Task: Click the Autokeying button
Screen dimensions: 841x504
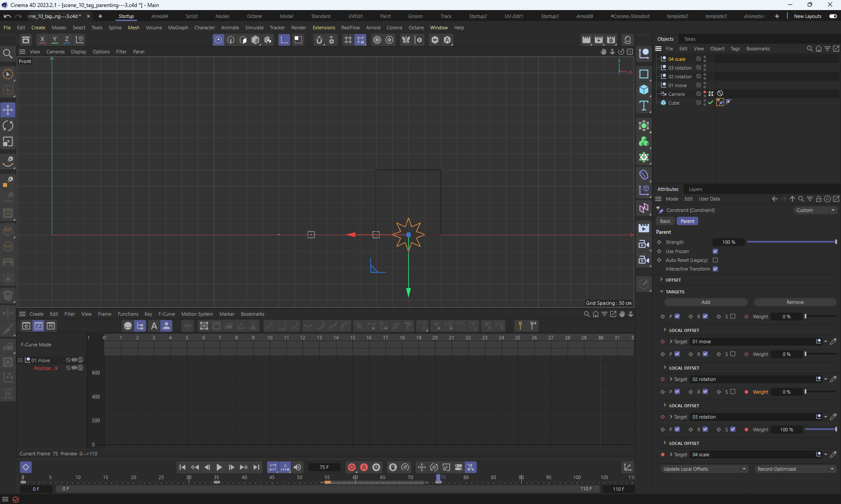Action: [x=364, y=467]
